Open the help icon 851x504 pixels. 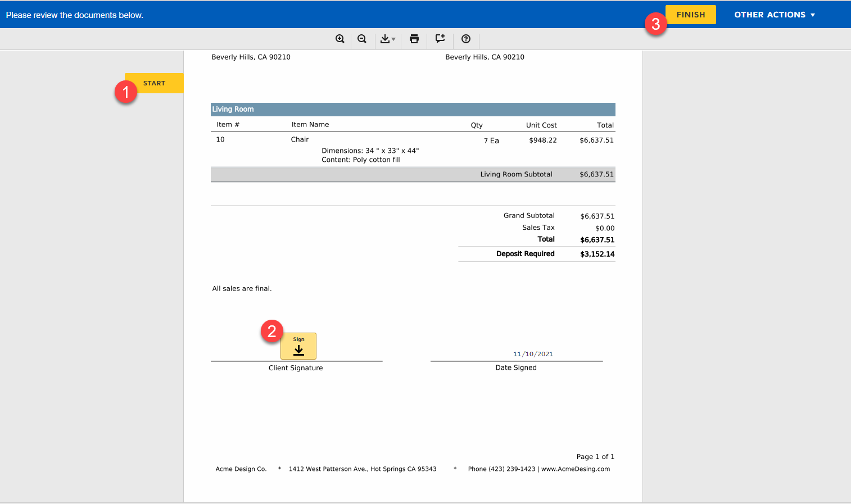coord(466,39)
